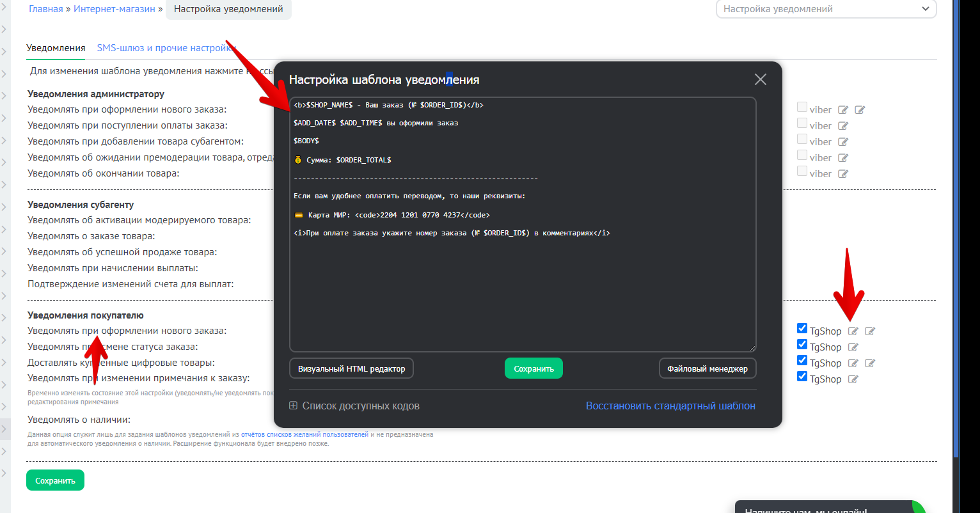Viewport: 980px width, 513px height.
Task: Select the Уведомления tab
Action: (x=56, y=48)
